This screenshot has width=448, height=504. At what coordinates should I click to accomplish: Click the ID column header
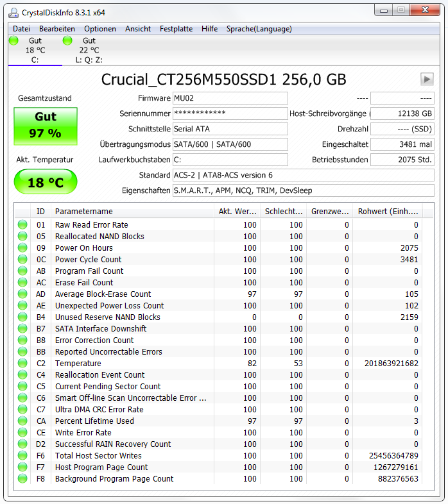40,211
